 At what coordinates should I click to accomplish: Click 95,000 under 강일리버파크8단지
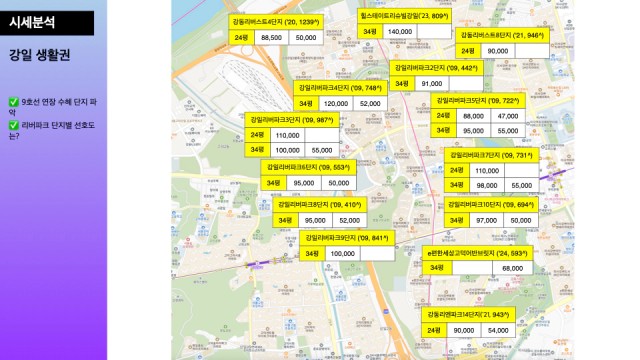315,220
